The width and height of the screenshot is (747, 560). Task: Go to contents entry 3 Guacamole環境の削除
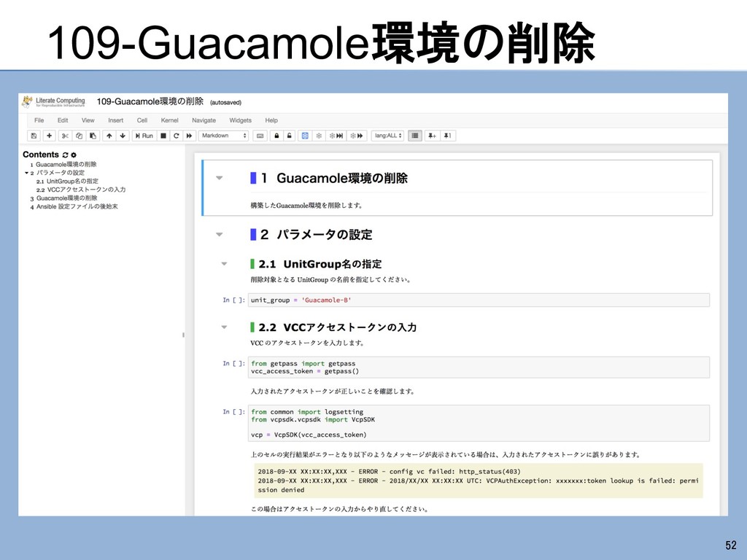64,198
